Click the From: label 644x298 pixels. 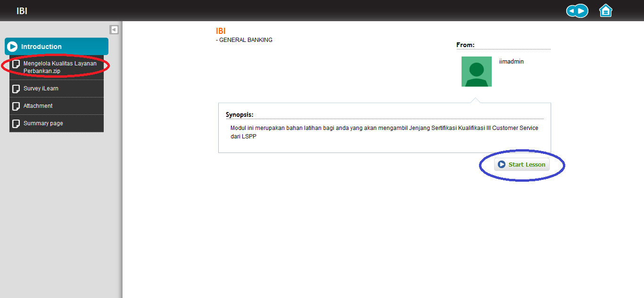tap(465, 45)
